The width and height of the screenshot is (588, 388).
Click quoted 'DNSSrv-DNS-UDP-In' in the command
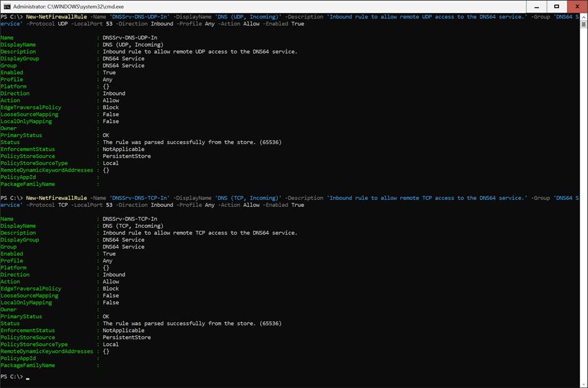(x=139, y=17)
